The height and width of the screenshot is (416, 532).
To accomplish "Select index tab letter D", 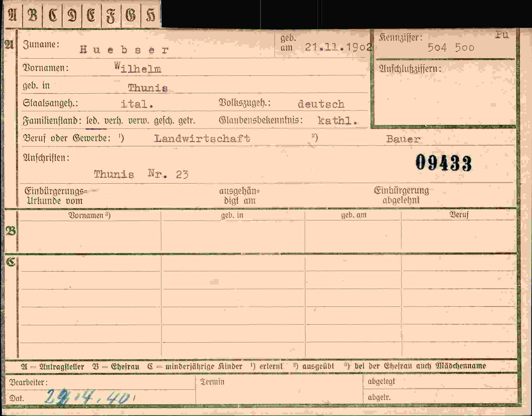I will click(x=72, y=15).
